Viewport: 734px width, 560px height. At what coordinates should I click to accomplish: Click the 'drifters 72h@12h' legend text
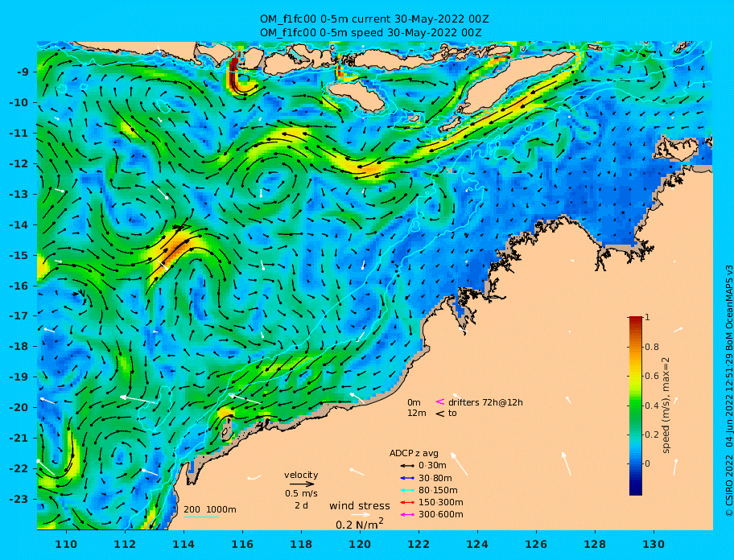click(x=485, y=402)
